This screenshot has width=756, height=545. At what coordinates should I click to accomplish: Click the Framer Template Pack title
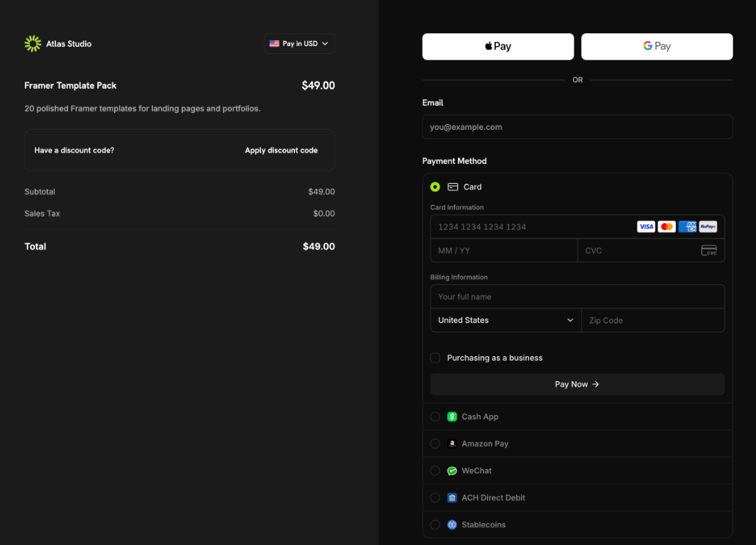70,85
